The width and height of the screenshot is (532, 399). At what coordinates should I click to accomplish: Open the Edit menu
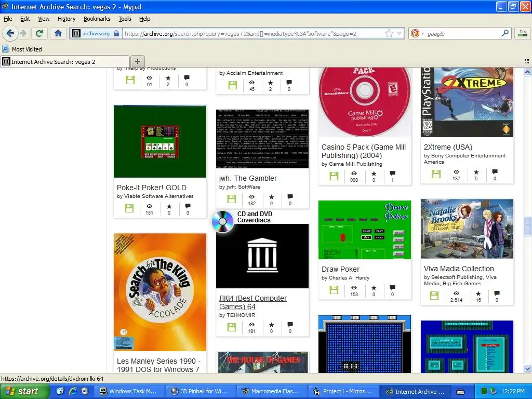(25, 19)
